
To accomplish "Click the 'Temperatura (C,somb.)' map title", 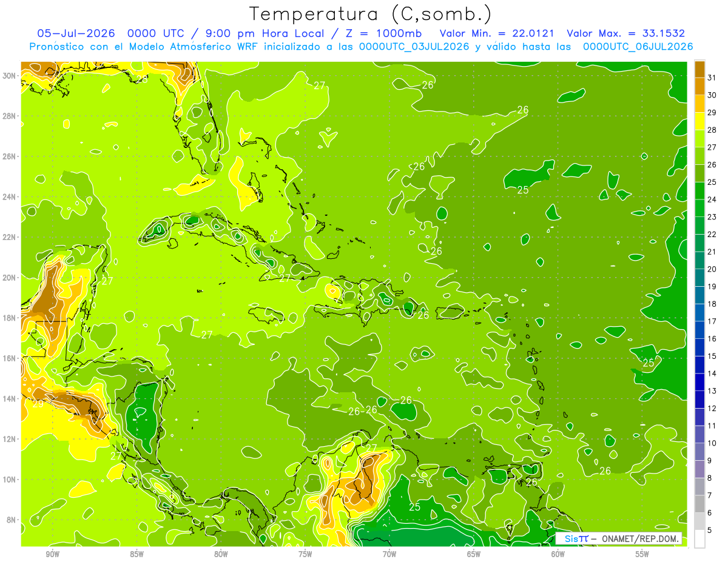I will (x=370, y=14).
